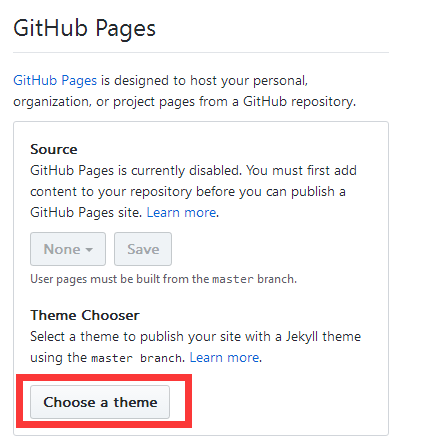Click the Jekyll theme text
Viewport: 426px width, 446px height.
tap(323, 336)
